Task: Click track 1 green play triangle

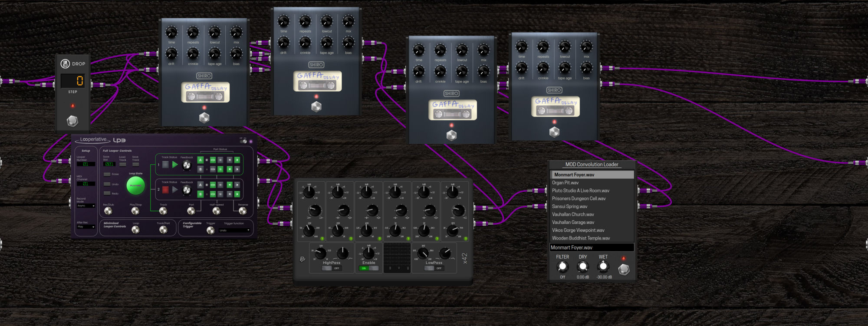Action: [x=175, y=164]
